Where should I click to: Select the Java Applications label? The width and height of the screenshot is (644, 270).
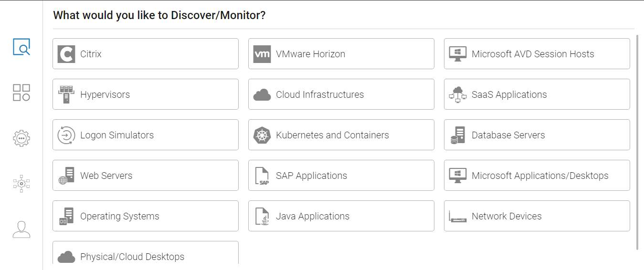(313, 216)
